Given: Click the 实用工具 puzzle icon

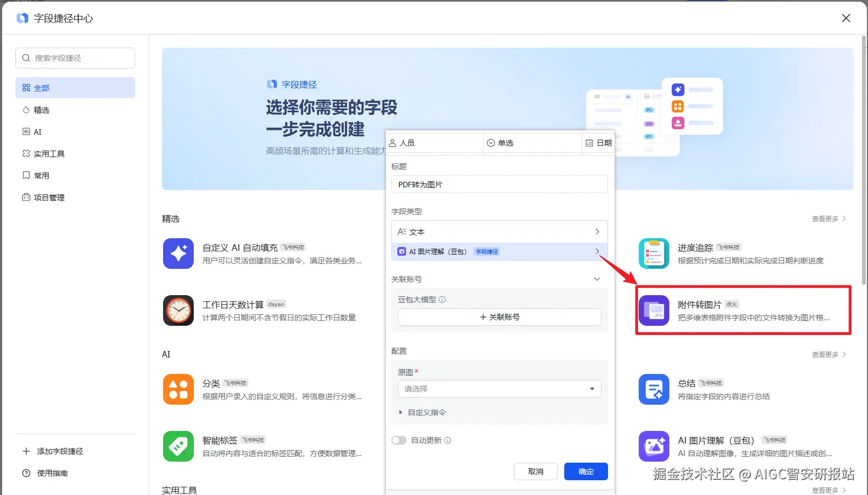Looking at the screenshot, I should 26,153.
